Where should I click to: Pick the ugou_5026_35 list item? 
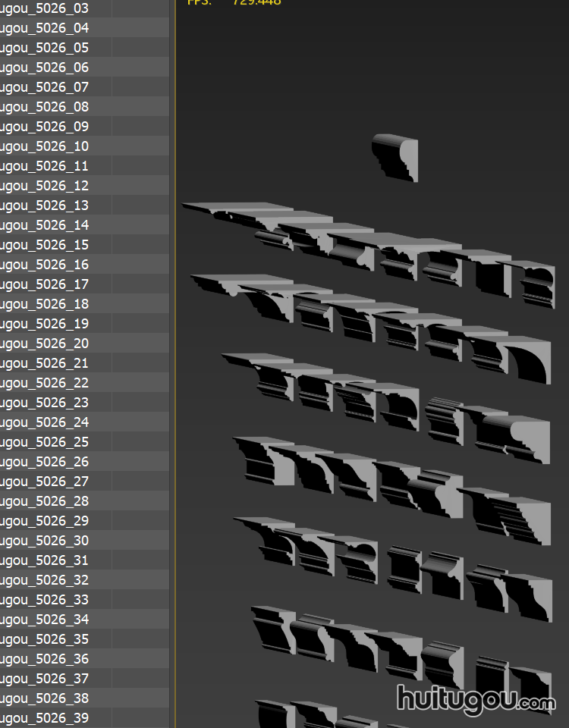[x=84, y=639]
